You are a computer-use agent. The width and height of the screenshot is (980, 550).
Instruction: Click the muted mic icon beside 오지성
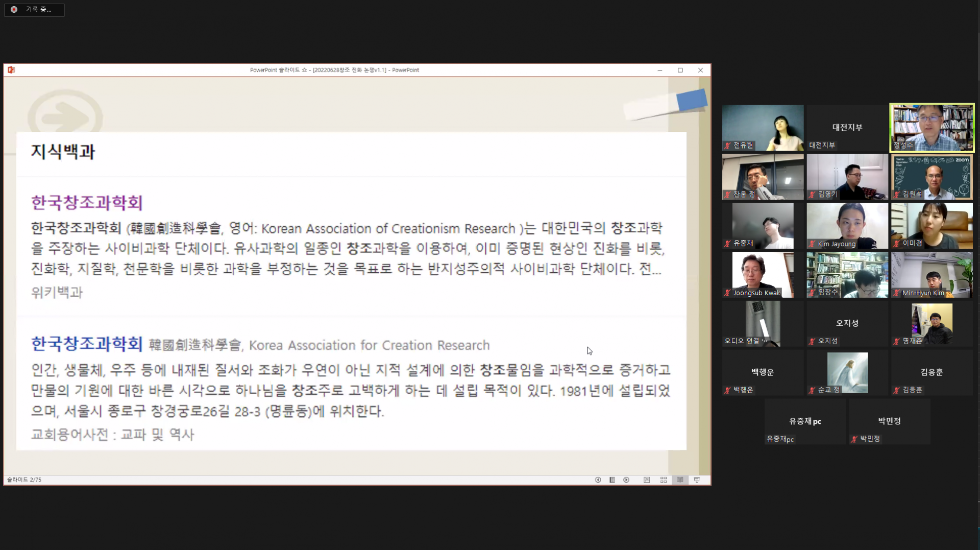(812, 341)
